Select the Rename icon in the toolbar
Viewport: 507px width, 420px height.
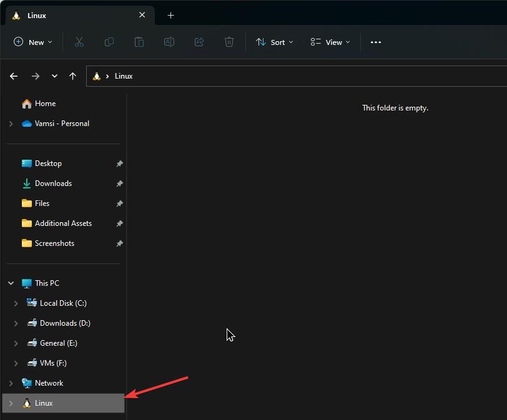coord(169,42)
